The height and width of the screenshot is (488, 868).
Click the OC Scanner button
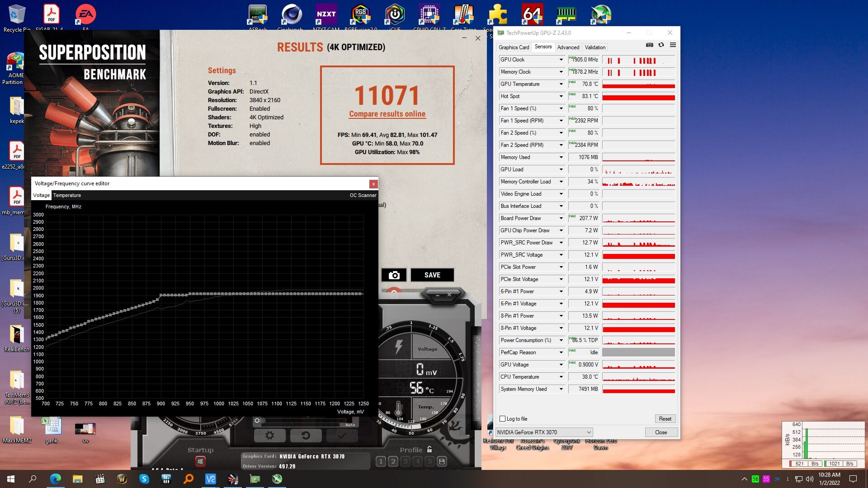363,195
